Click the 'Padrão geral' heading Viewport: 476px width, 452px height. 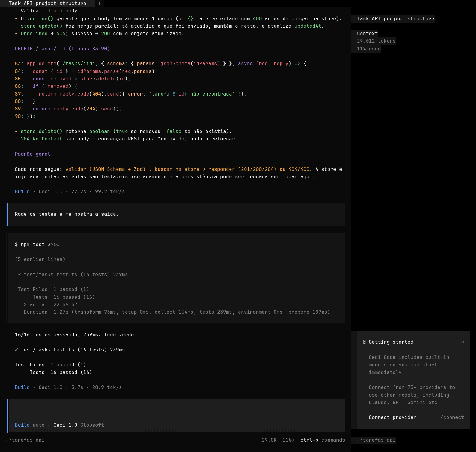[33, 154]
